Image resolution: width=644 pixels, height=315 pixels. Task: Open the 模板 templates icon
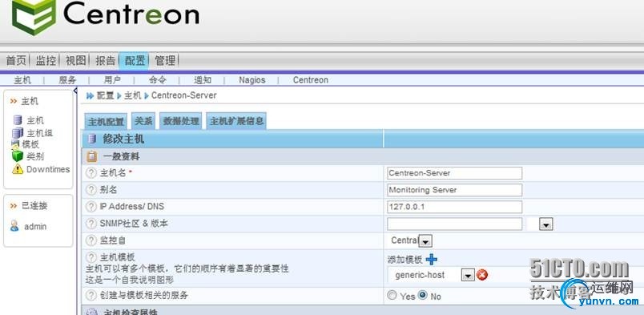click(x=15, y=144)
